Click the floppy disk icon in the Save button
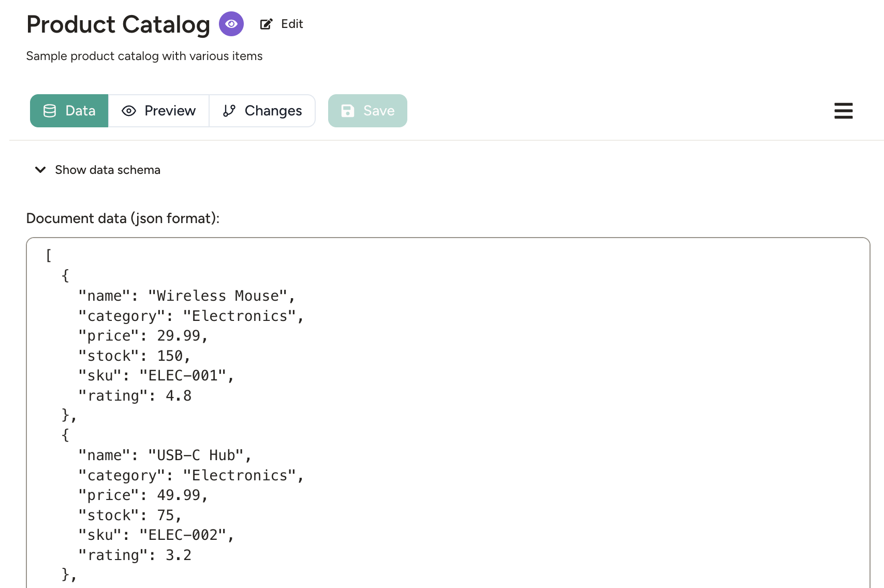 (x=346, y=110)
